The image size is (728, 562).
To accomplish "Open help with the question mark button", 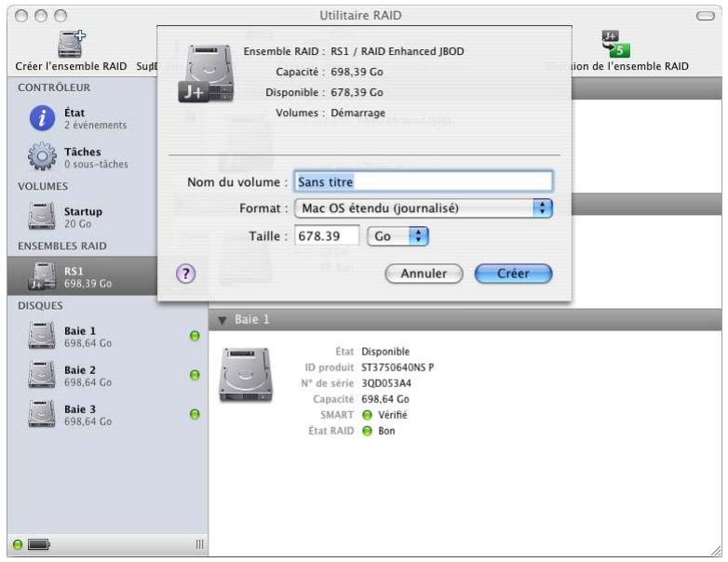I will 185,274.
